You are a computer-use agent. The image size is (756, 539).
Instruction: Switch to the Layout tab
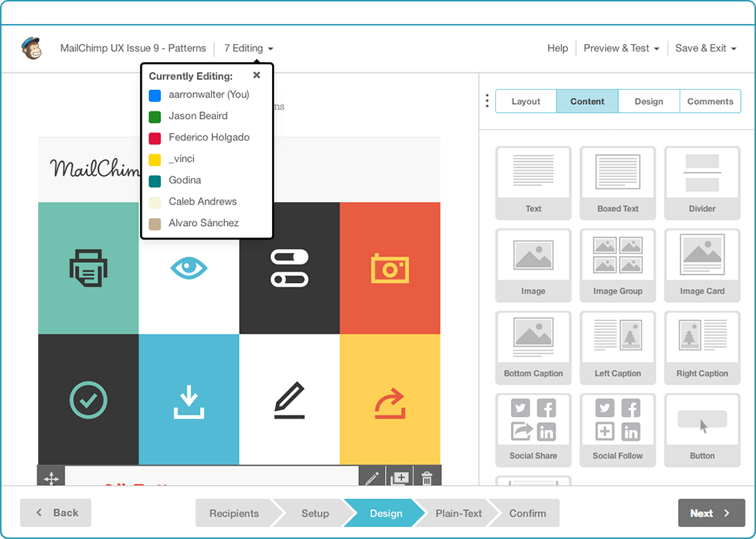pos(526,101)
